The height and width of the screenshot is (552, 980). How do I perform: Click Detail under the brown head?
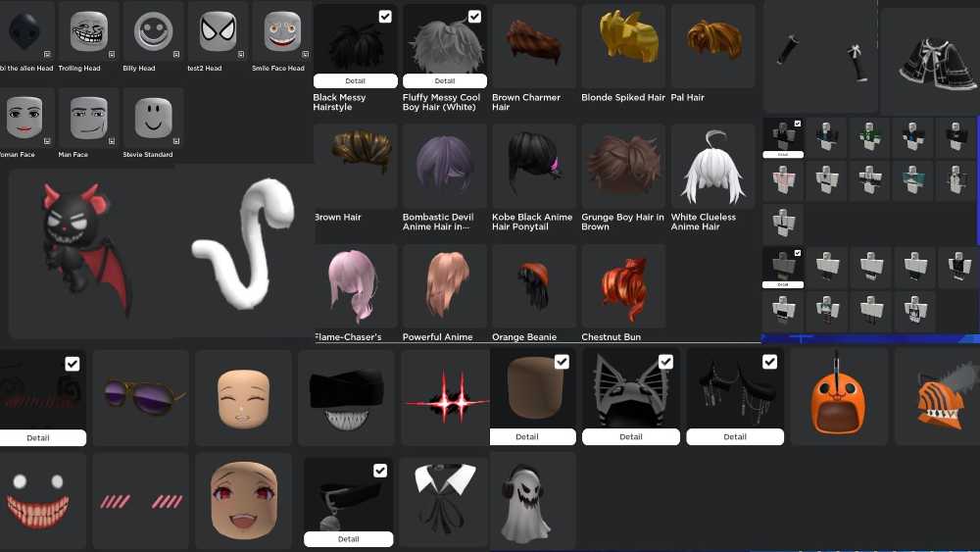(x=532, y=436)
